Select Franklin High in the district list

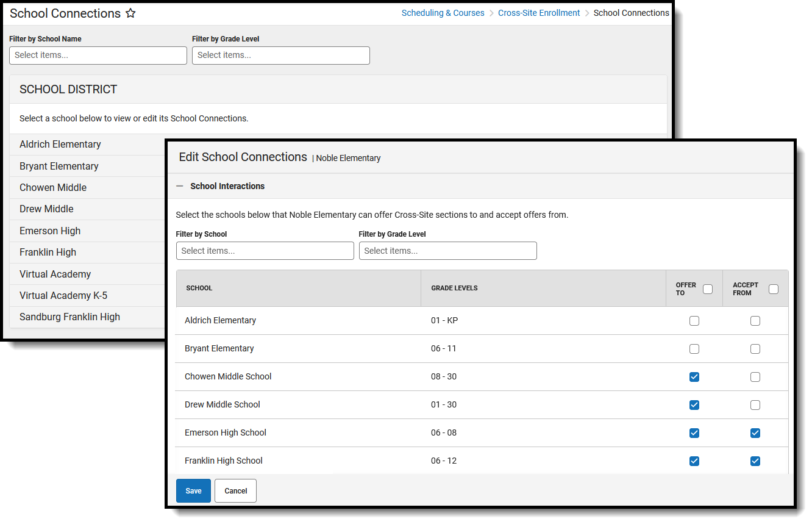tap(48, 253)
